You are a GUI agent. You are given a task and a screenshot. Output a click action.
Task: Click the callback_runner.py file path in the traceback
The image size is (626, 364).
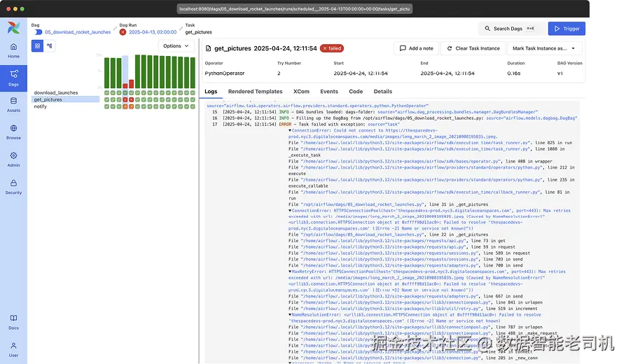421,192
